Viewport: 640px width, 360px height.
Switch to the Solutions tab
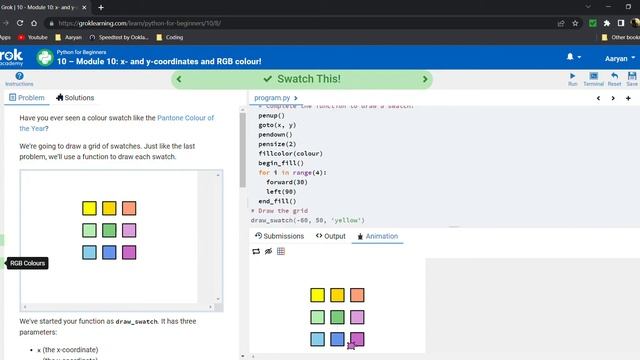coord(75,98)
